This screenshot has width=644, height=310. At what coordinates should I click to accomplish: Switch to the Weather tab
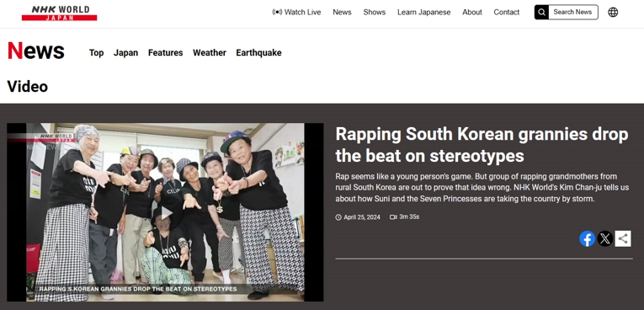point(210,52)
